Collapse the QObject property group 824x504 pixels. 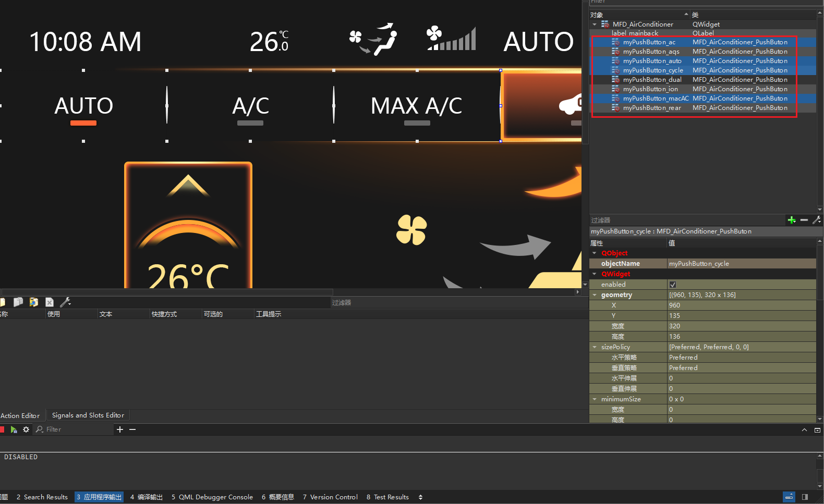[595, 253]
